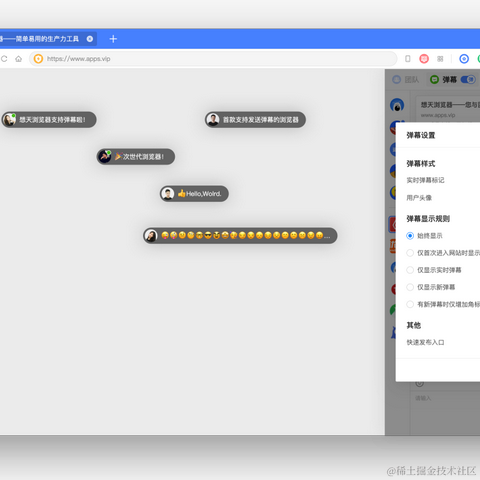
Task: Click the 弹幕设置 dialog title
Action: tap(421, 135)
